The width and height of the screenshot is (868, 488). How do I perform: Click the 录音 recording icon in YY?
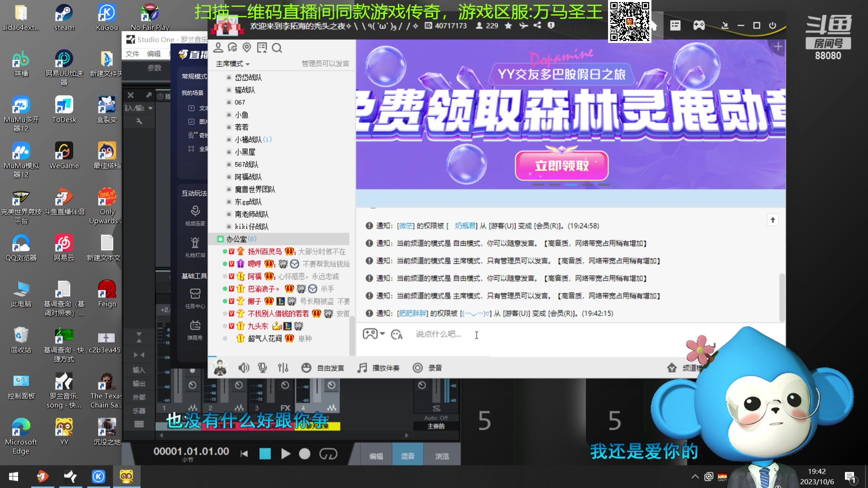tap(417, 367)
